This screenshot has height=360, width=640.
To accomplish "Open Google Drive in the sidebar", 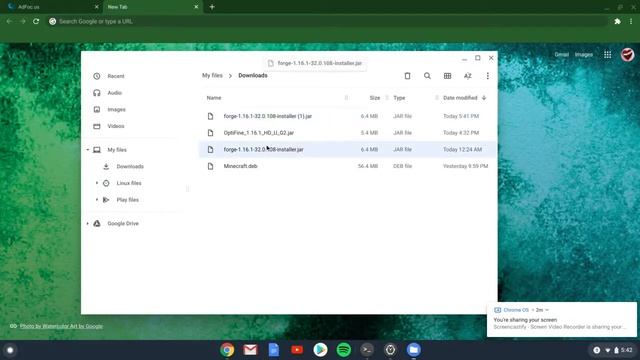I will pyautogui.click(x=123, y=224).
